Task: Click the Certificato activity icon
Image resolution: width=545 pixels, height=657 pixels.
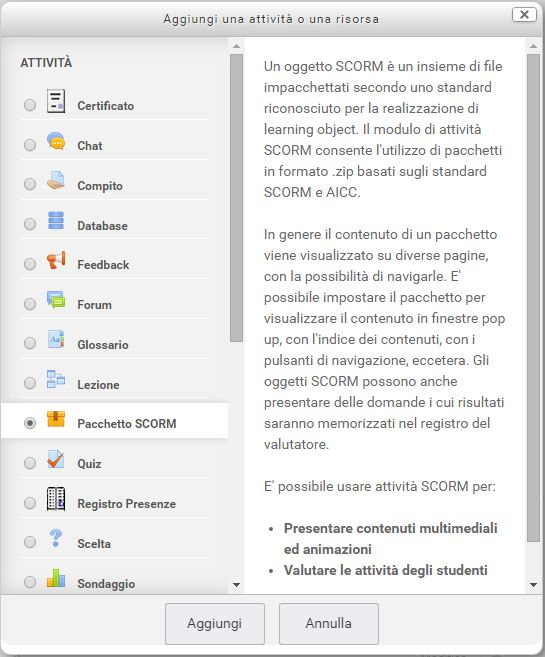Action: tap(56, 101)
